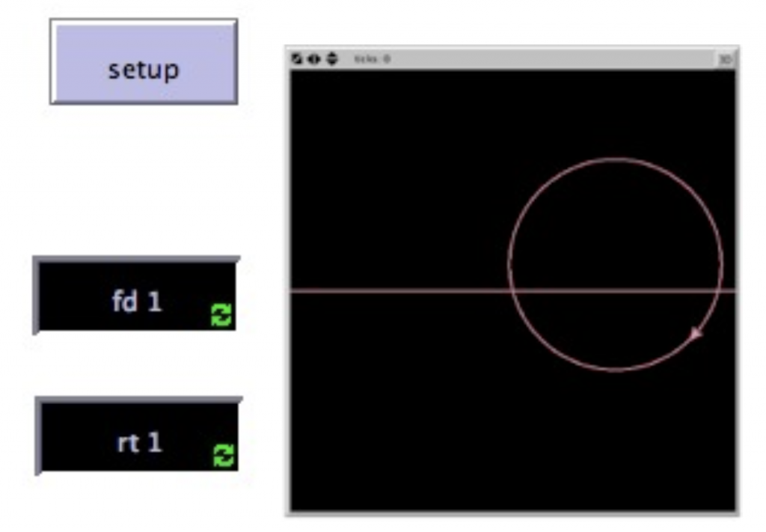Select the pink turtle arrowhead
This screenshot has height=532, width=766.
tap(696, 334)
